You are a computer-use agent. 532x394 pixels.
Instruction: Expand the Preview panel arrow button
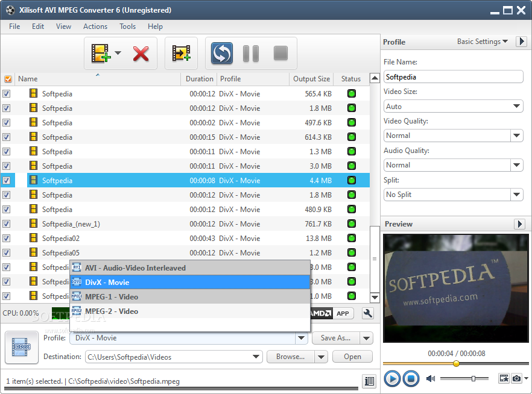[x=519, y=224]
